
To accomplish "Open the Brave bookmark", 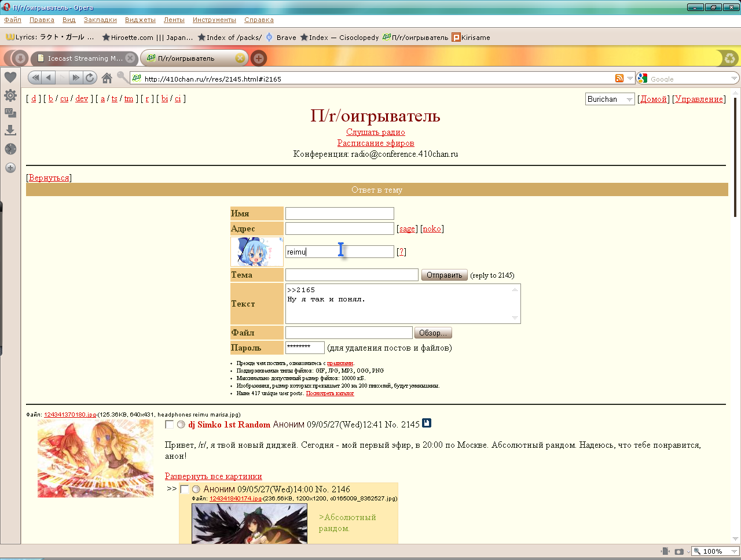I will click(x=281, y=37).
